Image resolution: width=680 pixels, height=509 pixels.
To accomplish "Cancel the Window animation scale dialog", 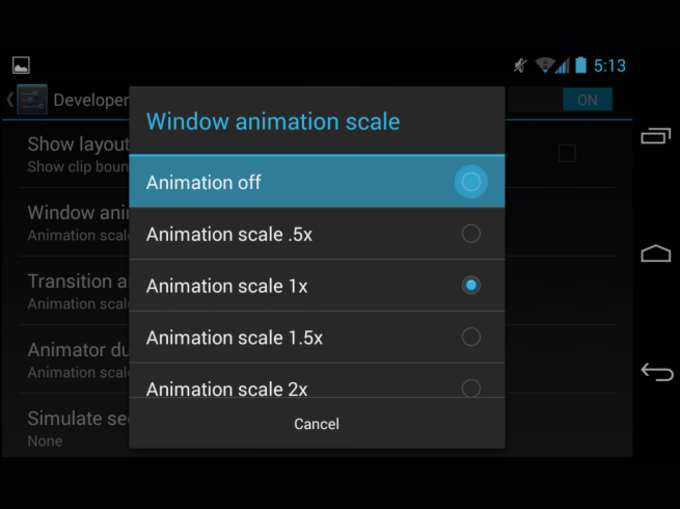I will [317, 424].
